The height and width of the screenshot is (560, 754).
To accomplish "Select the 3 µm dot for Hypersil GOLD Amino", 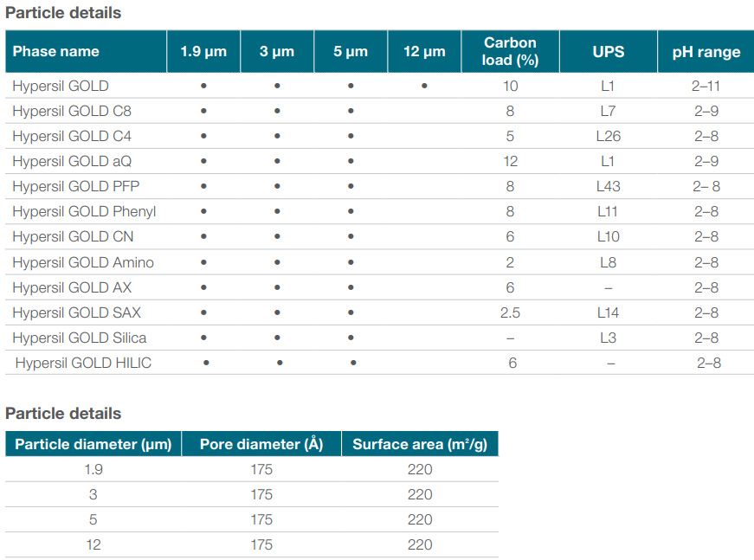I will click(x=278, y=262).
